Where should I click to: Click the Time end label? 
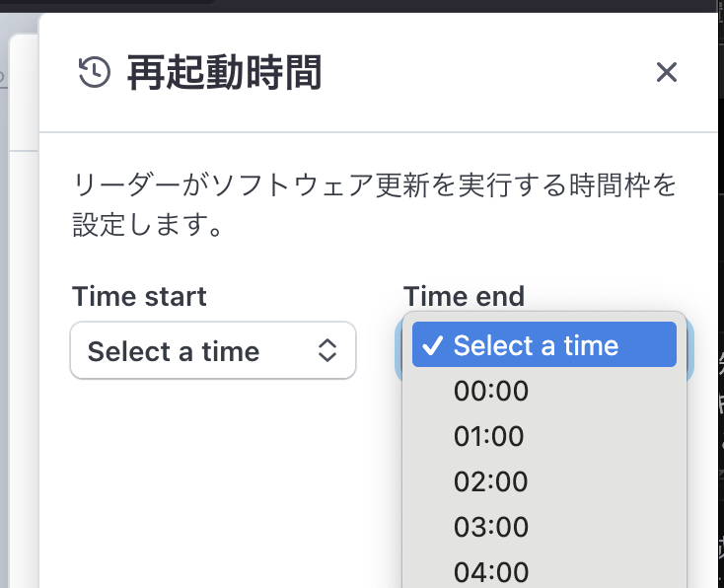coord(464,295)
